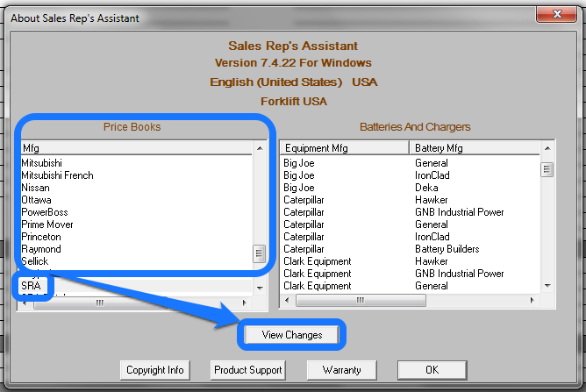Open Copyright Info

(x=154, y=370)
